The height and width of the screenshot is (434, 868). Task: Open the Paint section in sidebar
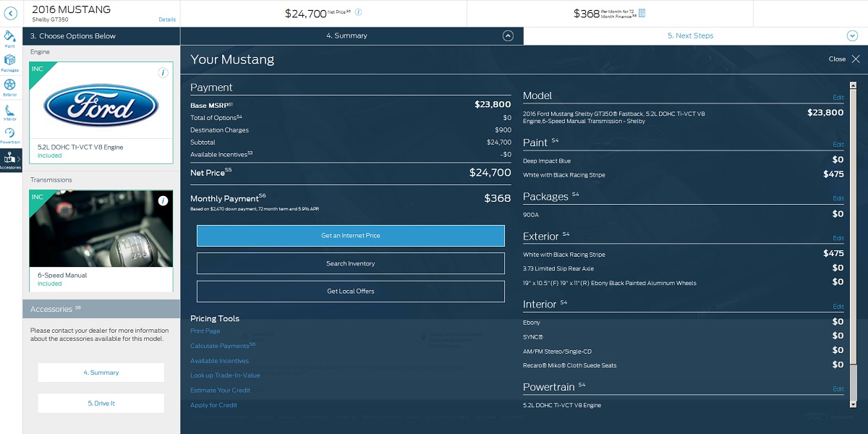point(10,38)
